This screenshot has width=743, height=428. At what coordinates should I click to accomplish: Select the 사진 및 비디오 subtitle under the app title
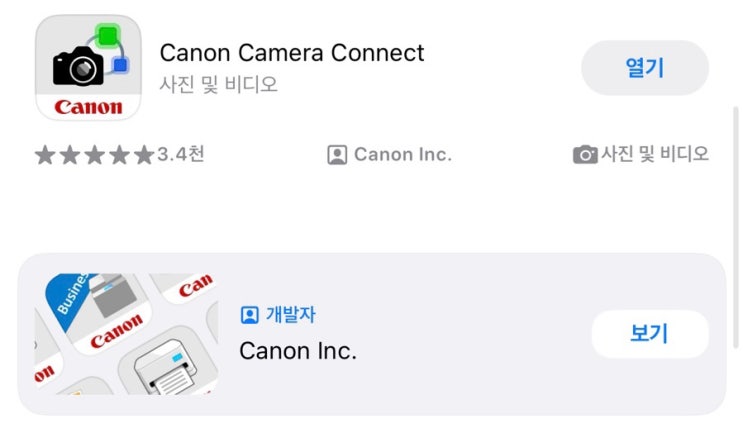(218, 84)
